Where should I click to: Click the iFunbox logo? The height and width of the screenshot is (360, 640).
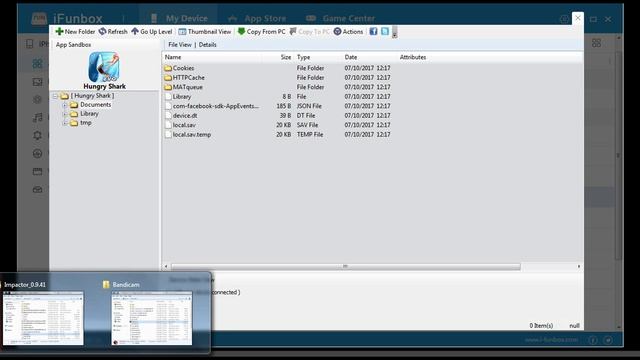click(67, 18)
